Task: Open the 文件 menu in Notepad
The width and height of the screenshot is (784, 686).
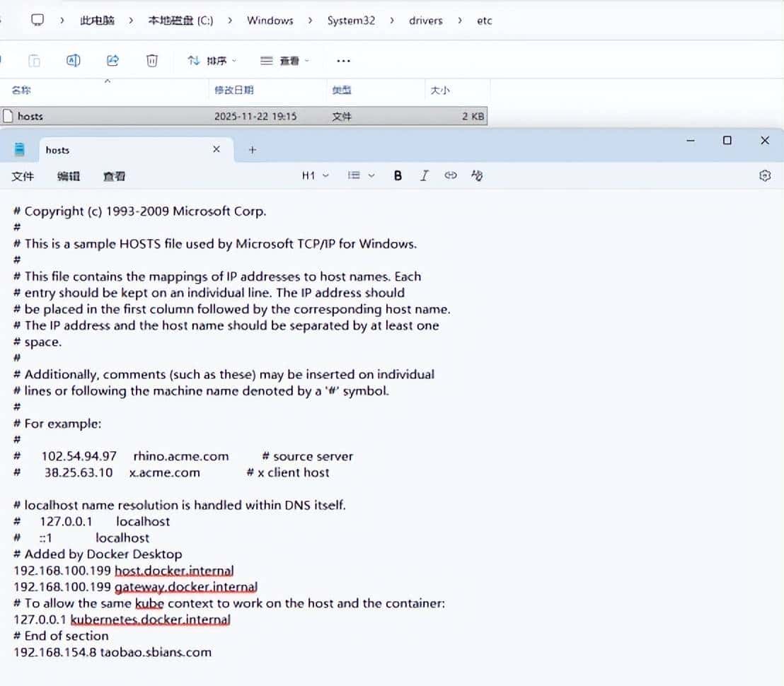Action: [23, 176]
